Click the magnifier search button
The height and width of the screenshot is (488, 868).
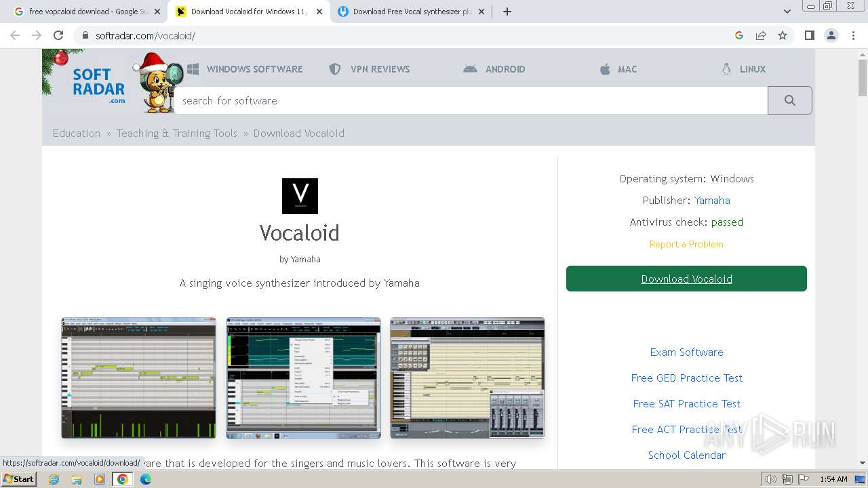click(x=790, y=100)
